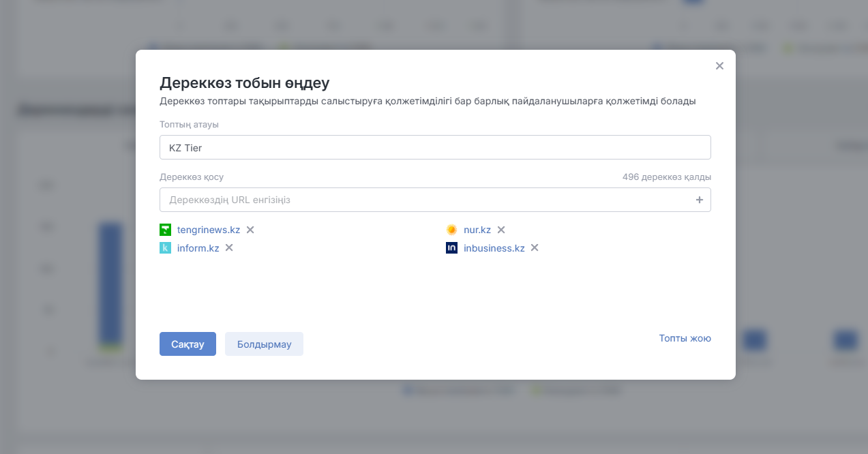The width and height of the screenshot is (868, 454).
Task: Open the inbusiness.kz source link
Action: [494, 248]
